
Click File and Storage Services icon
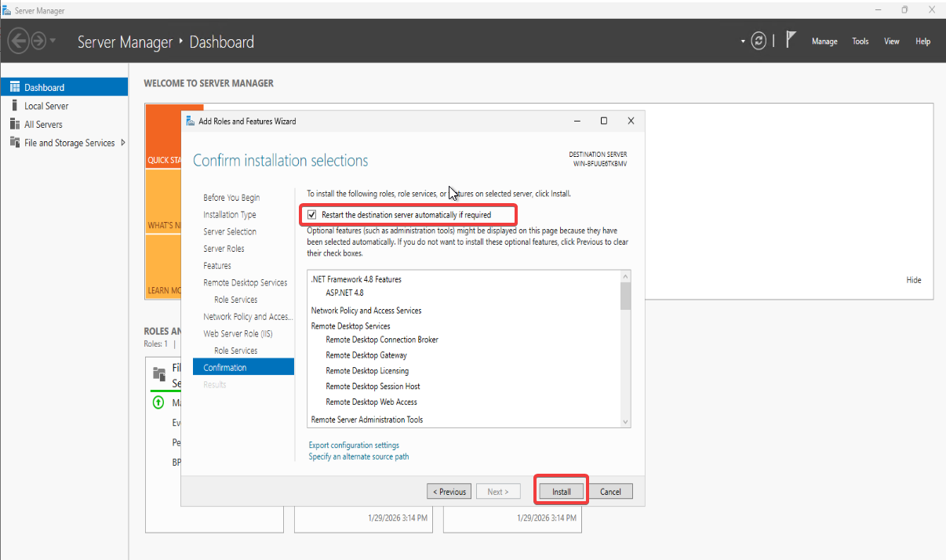[14, 143]
